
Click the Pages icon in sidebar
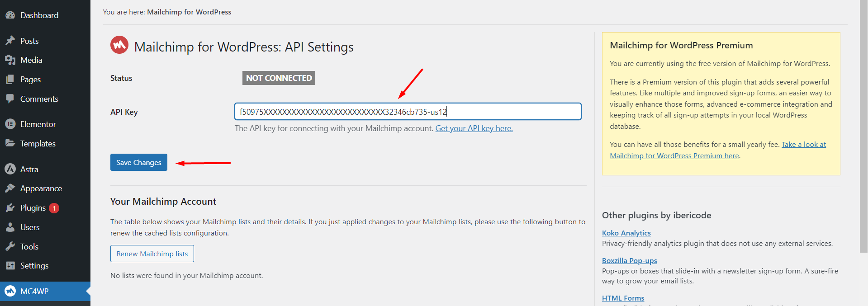(10, 80)
